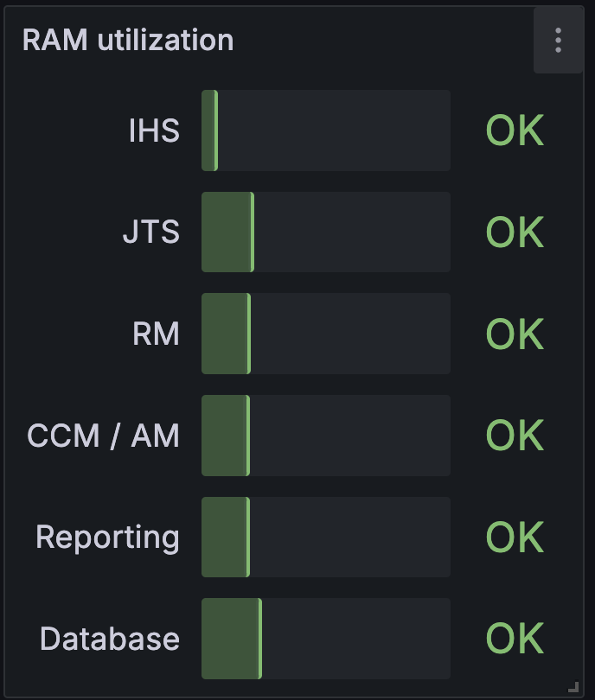This screenshot has width=595, height=700.
Task: Click the CCM / AM row label
Action: [x=103, y=436]
